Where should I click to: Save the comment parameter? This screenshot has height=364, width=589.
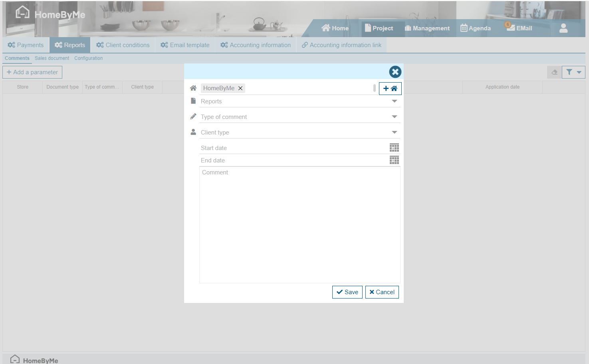pyautogui.click(x=347, y=292)
